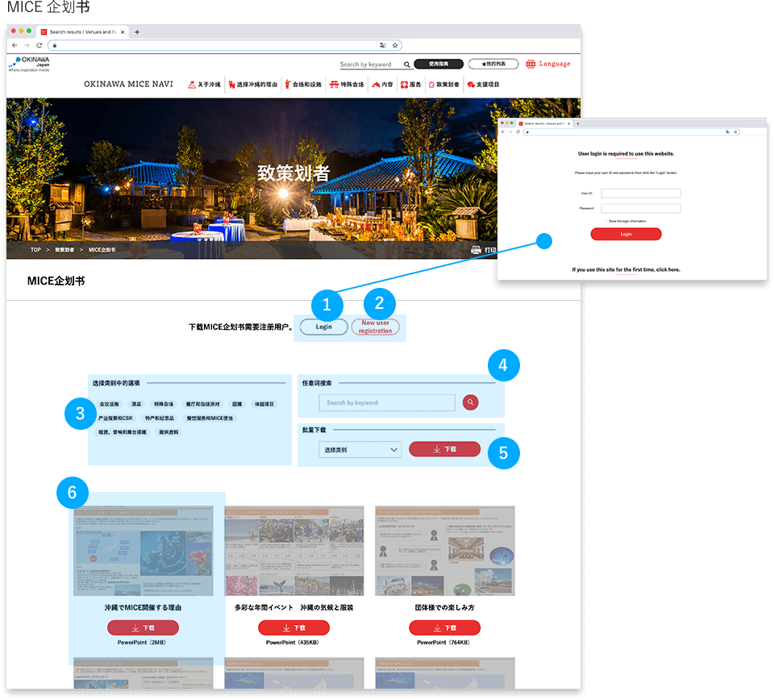The width and height of the screenshot is (774, 700).
Task: Click the red batch 下载 button
Action: (444, 449)
